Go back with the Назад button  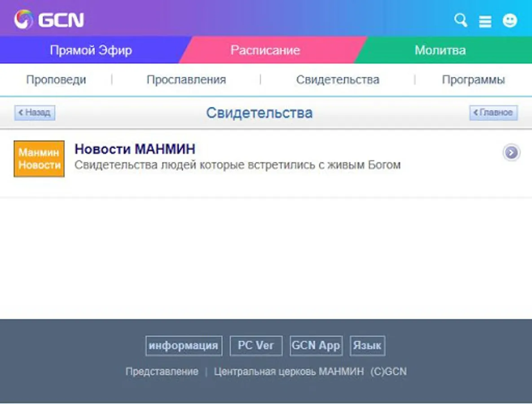click(x=35, y=113)
